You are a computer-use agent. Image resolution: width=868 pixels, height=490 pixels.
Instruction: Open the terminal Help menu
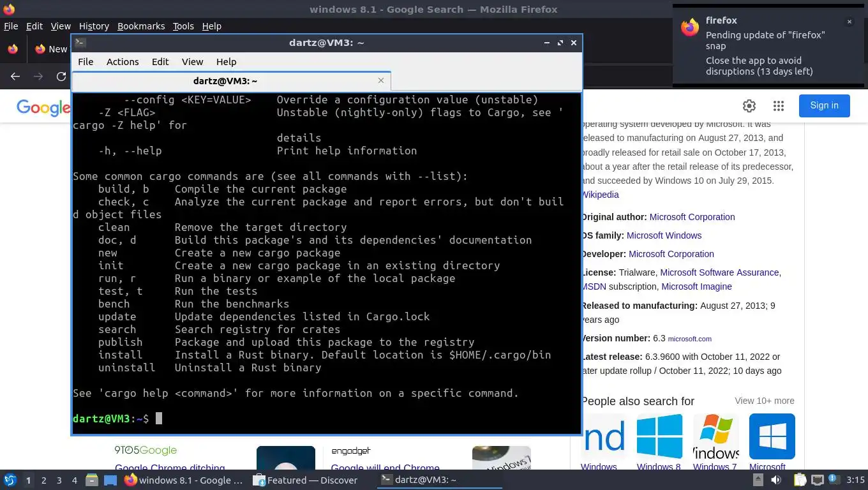(x=226, y=62)
